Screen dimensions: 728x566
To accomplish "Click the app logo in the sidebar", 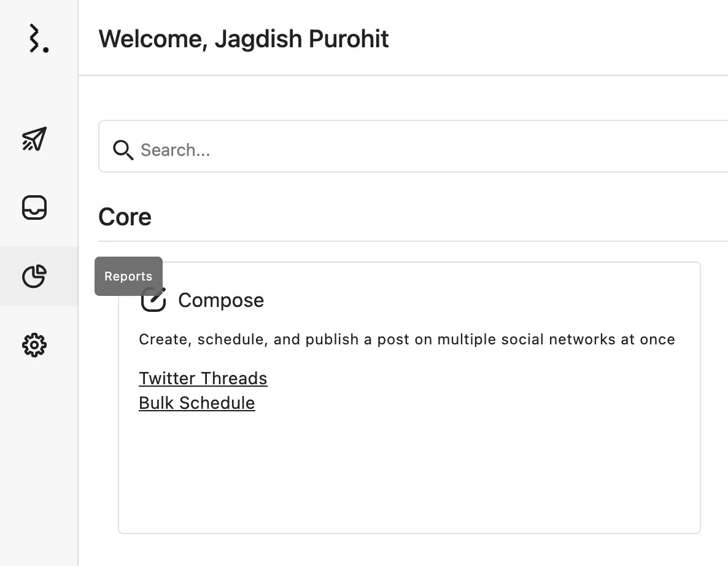I will tap(38, 39).
